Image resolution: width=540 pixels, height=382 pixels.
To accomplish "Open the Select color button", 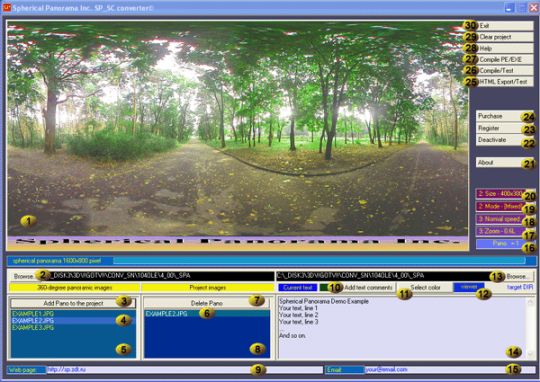I will pos(425,287).
